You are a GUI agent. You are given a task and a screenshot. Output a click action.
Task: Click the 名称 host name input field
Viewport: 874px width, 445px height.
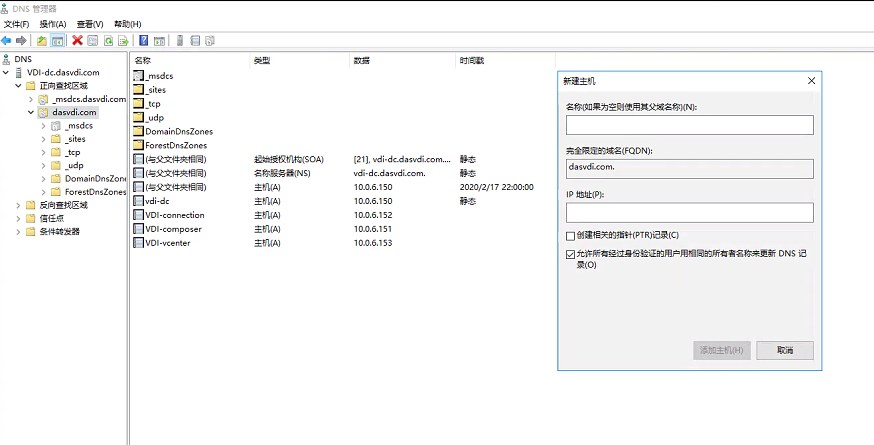tap(690, 125)
